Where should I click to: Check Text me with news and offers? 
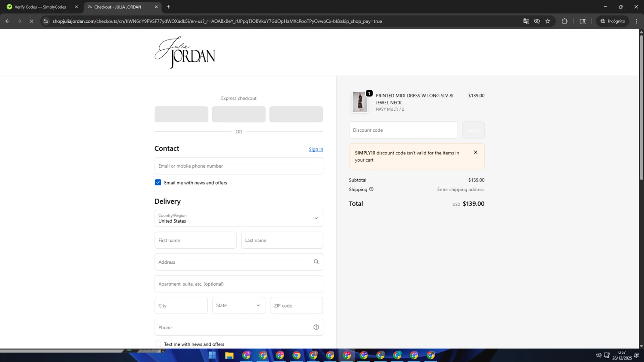click(158, 344)
